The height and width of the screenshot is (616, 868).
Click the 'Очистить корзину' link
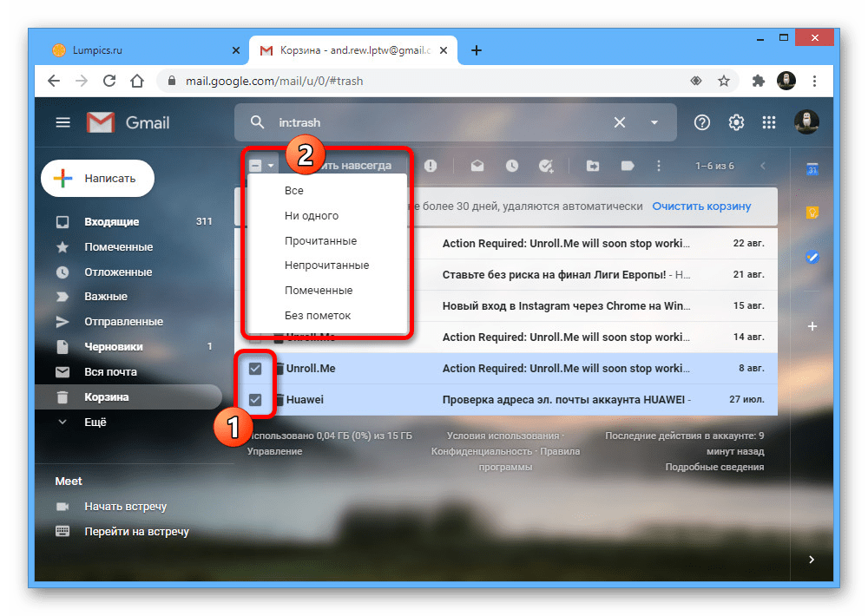(701, 206)
